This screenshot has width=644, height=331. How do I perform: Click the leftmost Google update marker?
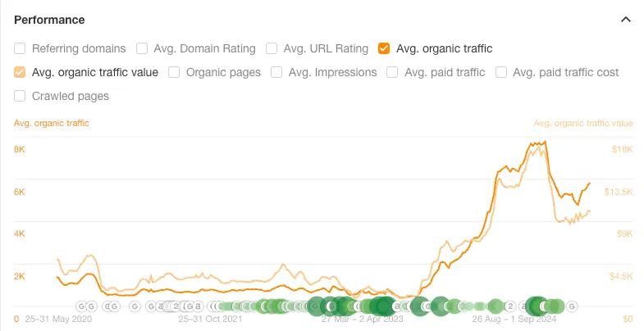pos(80,306)
